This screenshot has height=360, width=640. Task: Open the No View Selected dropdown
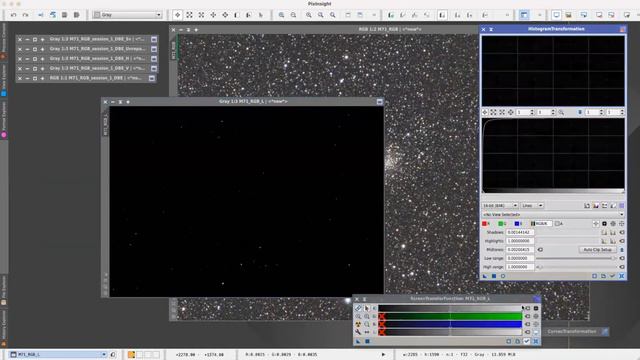553,214
